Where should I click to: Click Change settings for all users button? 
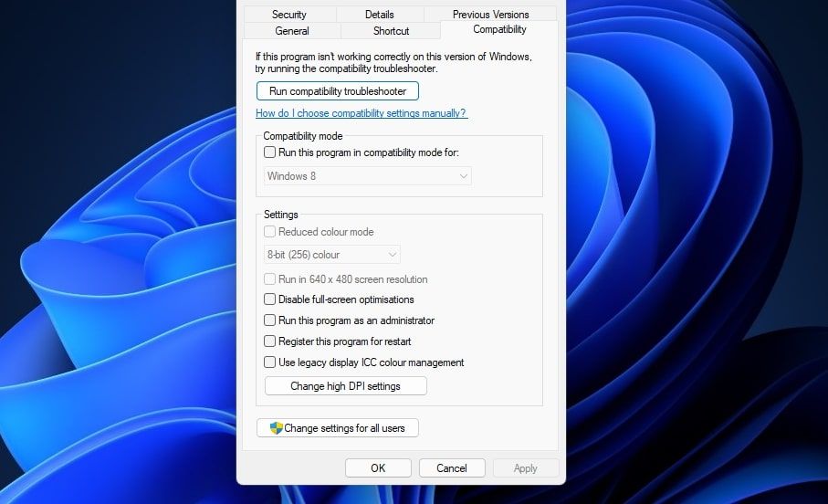pos(338,428)
